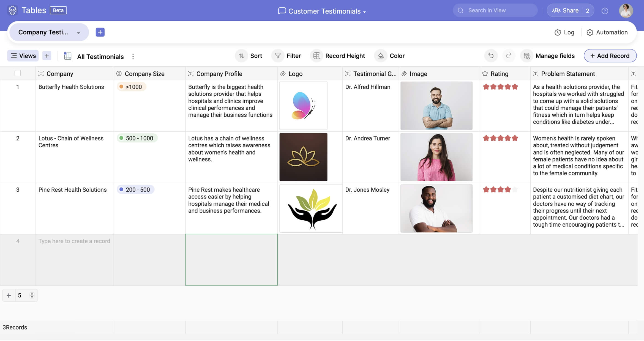Open All Testimonials view options menu
Viewport: 644px width, 341px height.
133,56
